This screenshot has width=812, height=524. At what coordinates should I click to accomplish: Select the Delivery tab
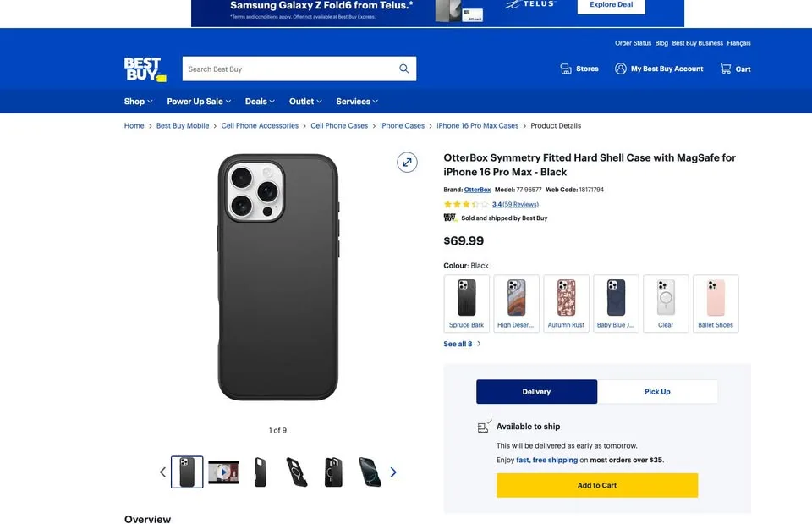pyautogui.click(x=536, y=391)
